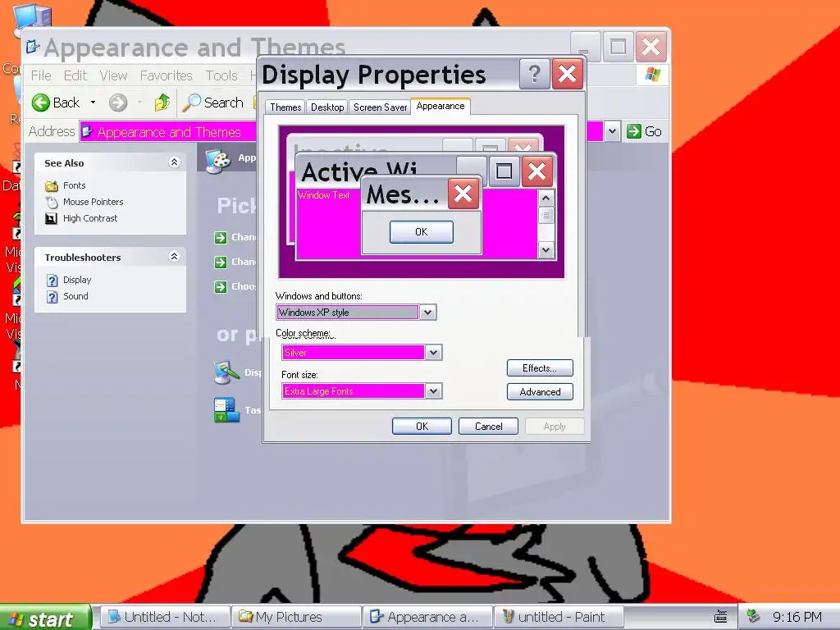Switch to the Screen Saver tab

point(380,107)
